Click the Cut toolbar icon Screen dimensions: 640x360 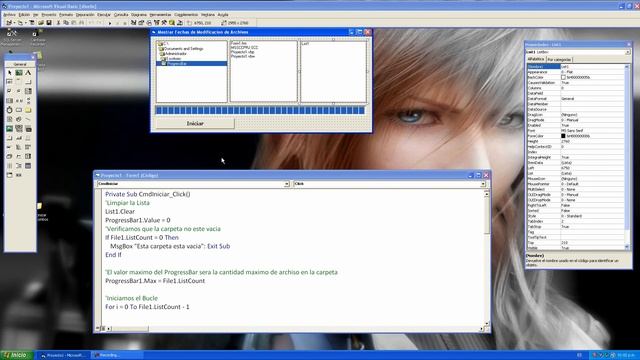(58, 23)
